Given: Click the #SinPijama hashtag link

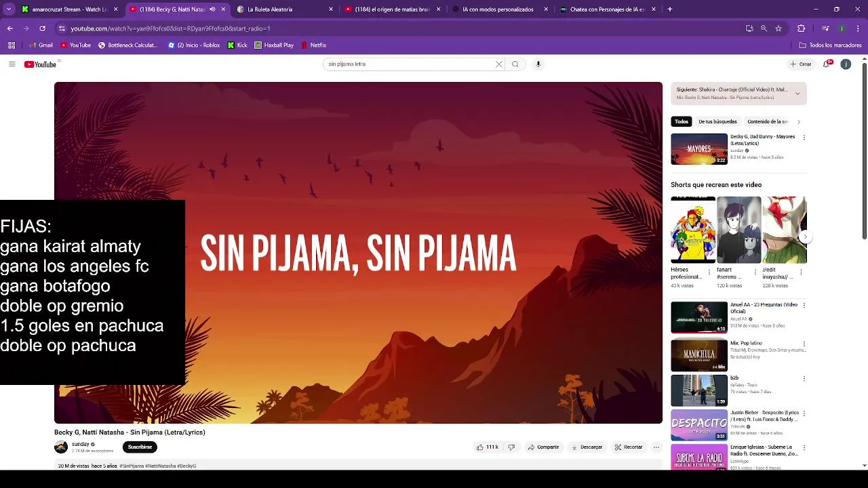Looking at the screenshot, I should tap(132, 466).
